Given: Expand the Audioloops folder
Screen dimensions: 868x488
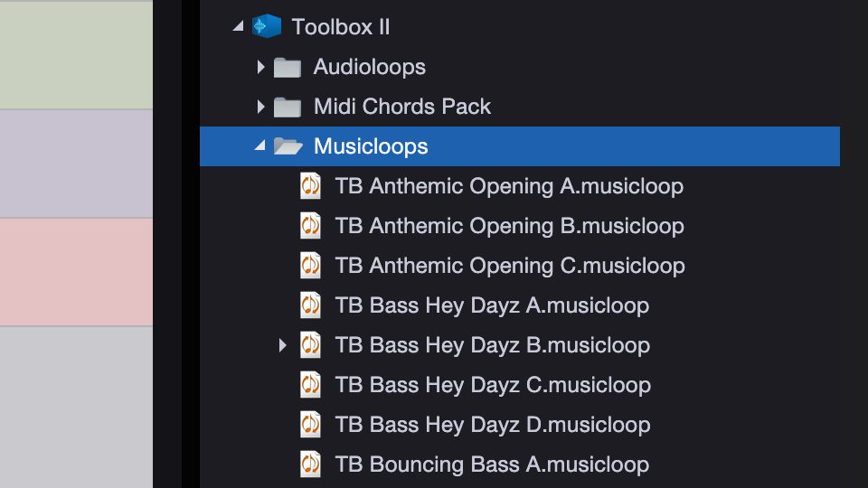Looking at the screenshot, I should click(260, 67).
